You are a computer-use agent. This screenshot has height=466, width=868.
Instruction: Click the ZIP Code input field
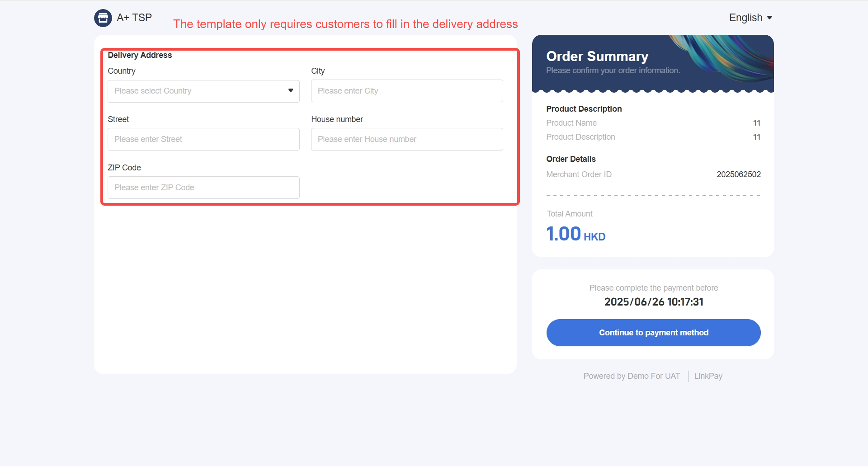[203, 188]
